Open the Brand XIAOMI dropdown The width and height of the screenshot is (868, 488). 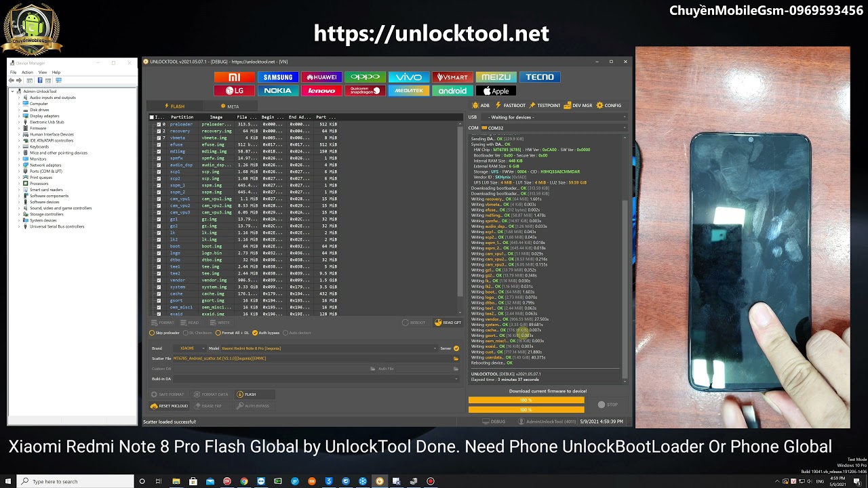(189, 348)
